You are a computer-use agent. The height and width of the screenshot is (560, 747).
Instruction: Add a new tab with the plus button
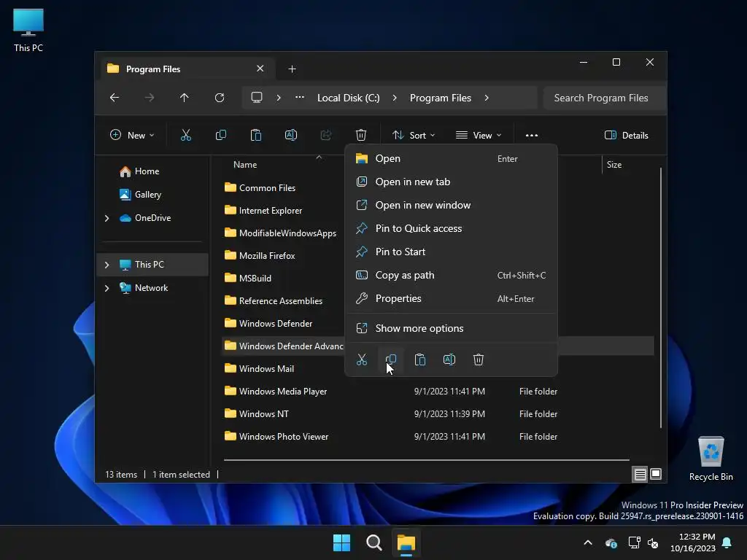[292, 69]
